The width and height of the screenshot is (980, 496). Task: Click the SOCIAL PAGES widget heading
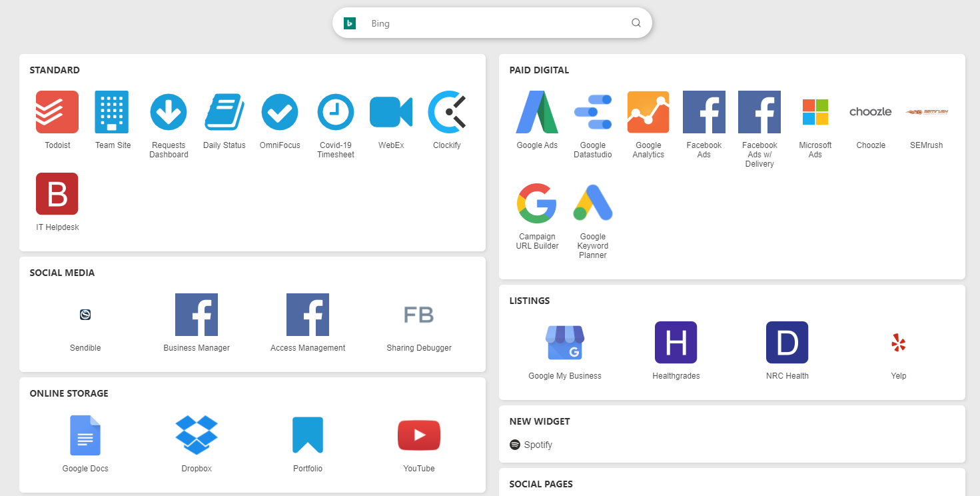pyautogui.click(x=541, y=484)
